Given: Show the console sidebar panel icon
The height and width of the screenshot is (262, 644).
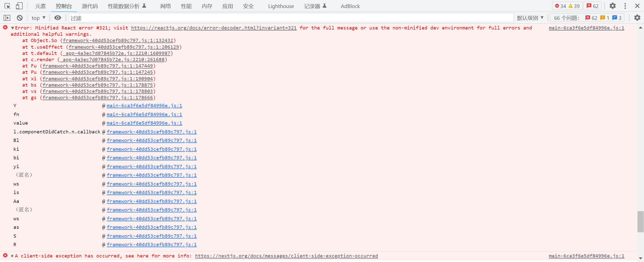Looking at the screenshot, I should point(7,18).
